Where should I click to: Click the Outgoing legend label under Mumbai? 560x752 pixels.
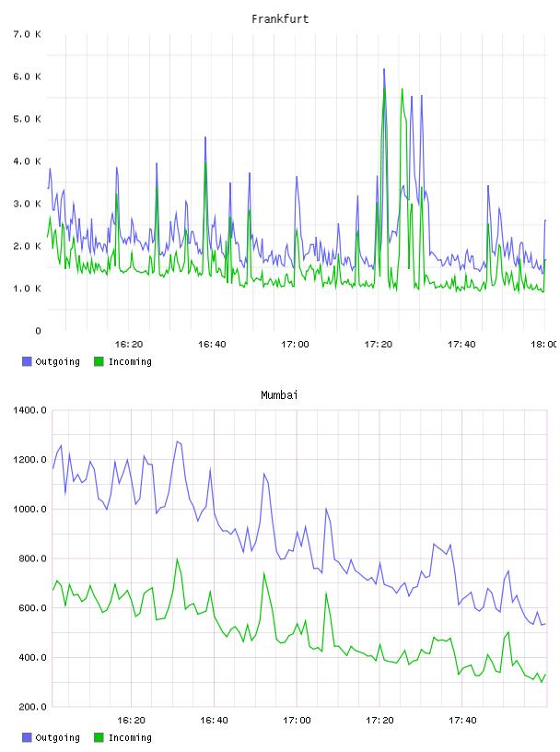(x=57, y=738)
